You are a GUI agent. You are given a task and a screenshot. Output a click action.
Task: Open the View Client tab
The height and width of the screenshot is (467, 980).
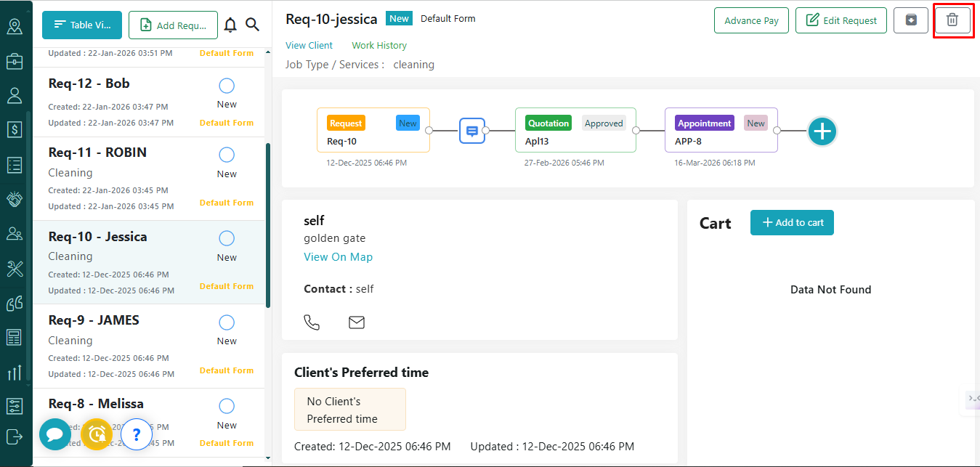[x=309, y=45]
